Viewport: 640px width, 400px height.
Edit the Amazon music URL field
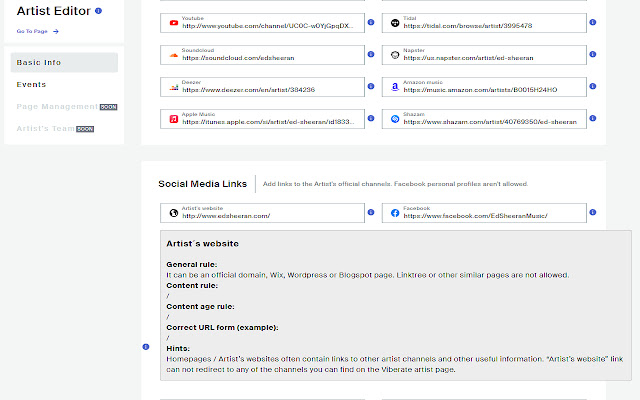484,87
